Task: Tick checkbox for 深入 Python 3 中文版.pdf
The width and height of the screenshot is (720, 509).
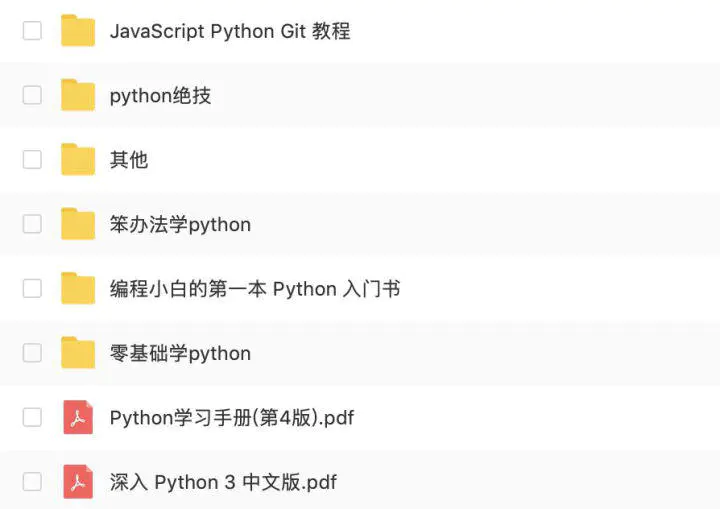Action: tap(32, 481)
